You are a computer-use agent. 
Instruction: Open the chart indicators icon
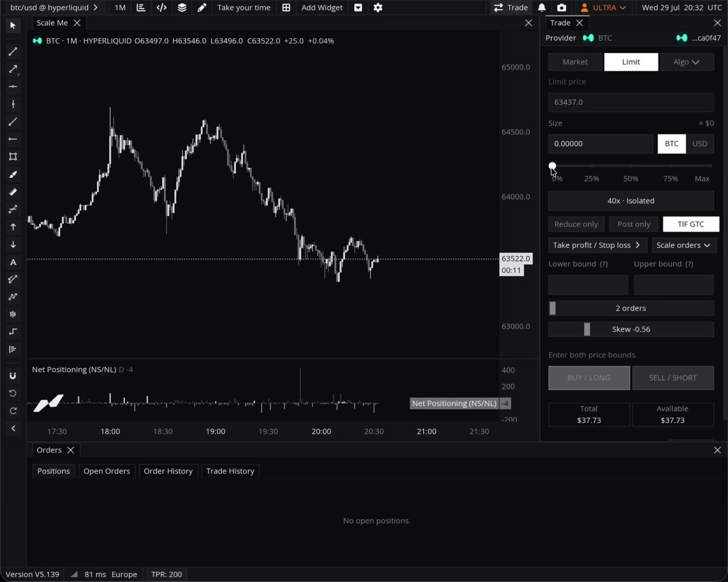[141, 7]
